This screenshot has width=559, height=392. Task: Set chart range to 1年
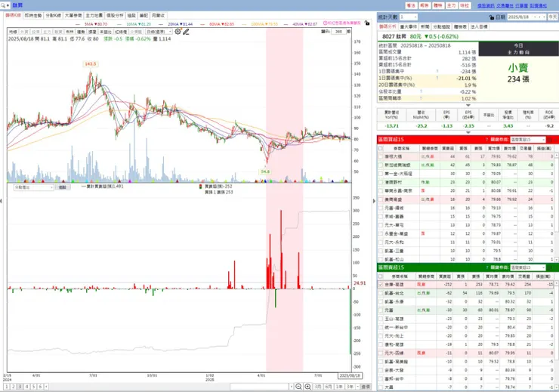pos(339,387)
